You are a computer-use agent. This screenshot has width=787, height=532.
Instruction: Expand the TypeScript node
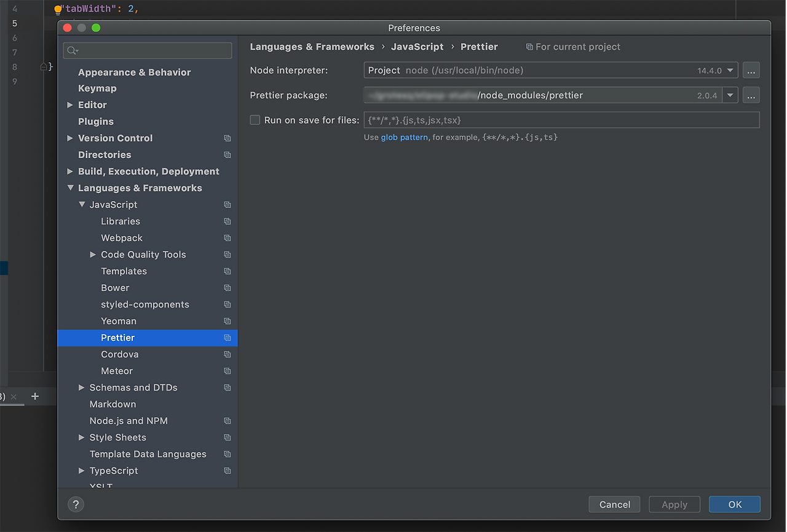82,470
